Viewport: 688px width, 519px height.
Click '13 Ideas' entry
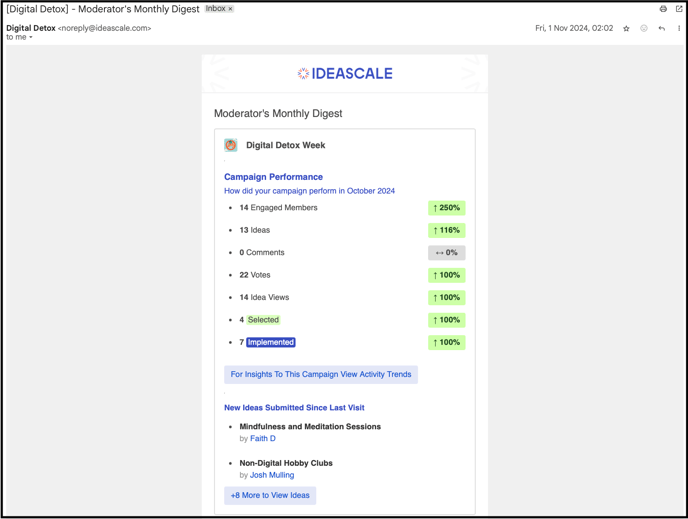point(254,230)
